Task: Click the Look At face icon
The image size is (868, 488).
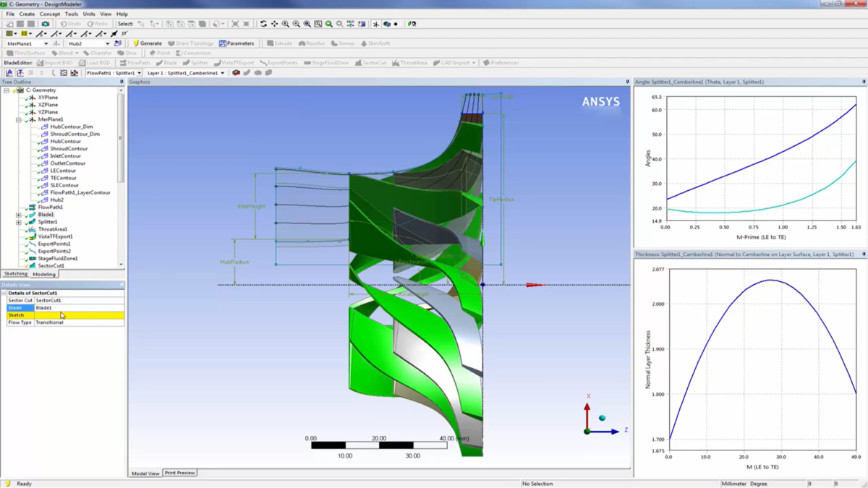Action: pos(362,24)
